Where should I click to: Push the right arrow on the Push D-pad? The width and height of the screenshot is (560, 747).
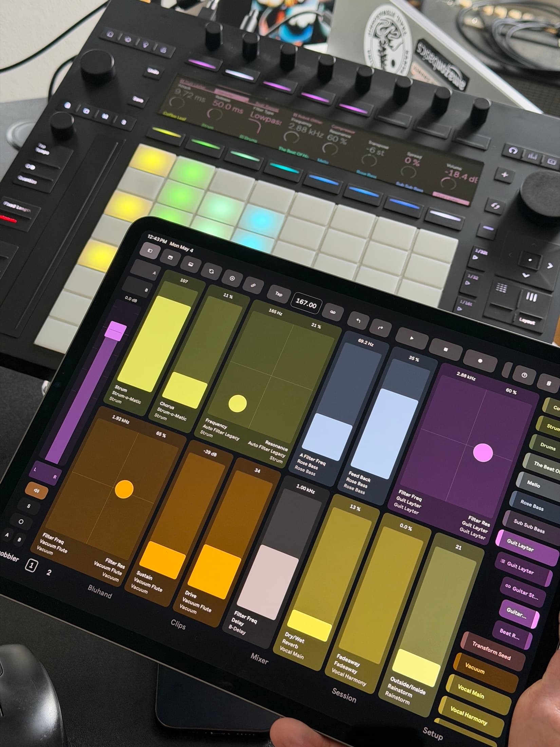click(x=550, y=266)
